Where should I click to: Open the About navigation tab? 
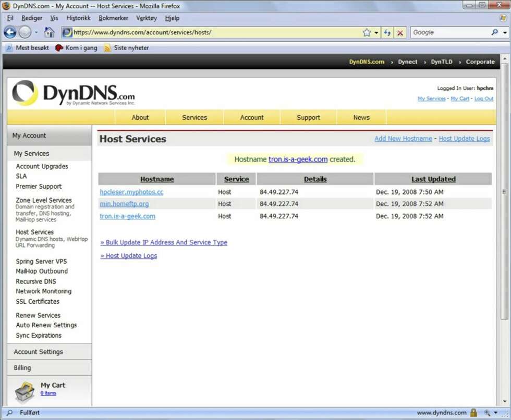tap(140, 118)
